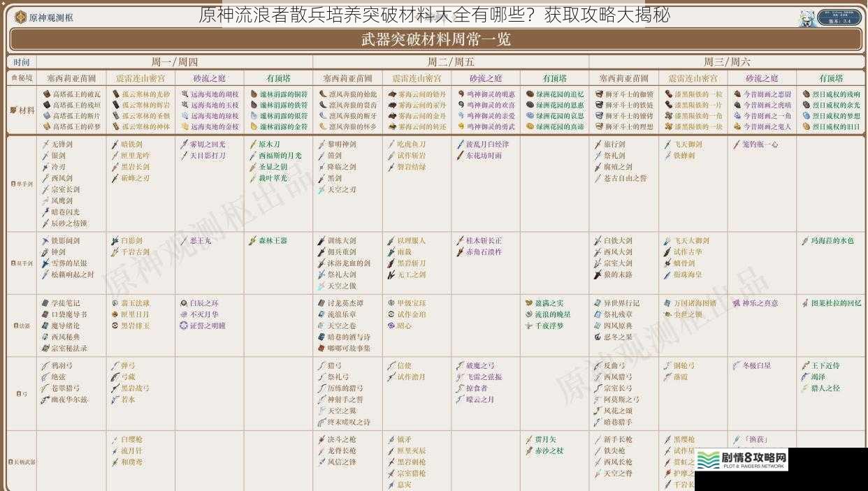The image size is (868, 491).
Task: Click the weapon name 西风剑
Action: tap(62, 178)
